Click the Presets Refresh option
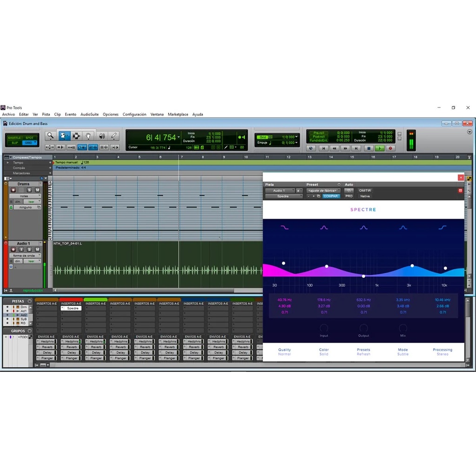 364,352
